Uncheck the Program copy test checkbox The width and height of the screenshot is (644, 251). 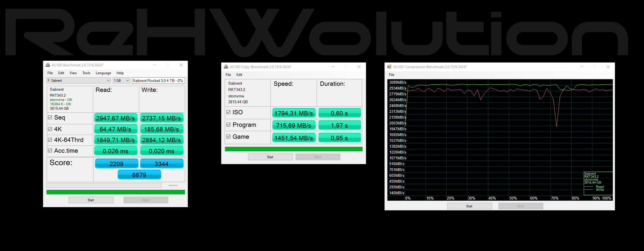(229, 125)
